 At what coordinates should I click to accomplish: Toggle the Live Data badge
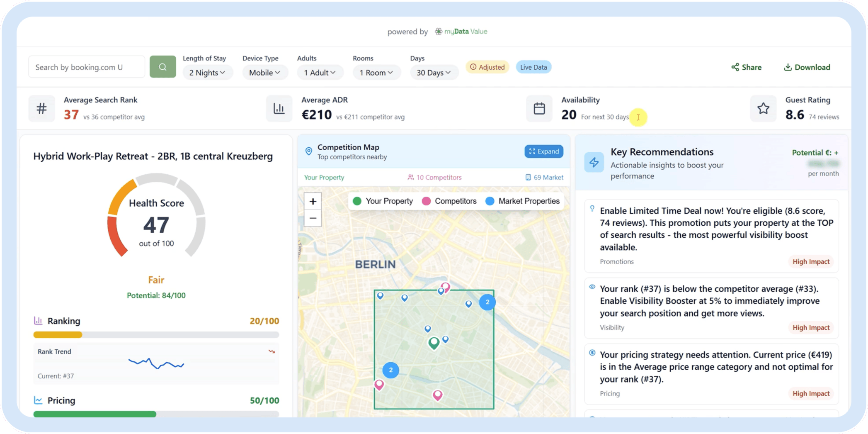coord(533,67)
